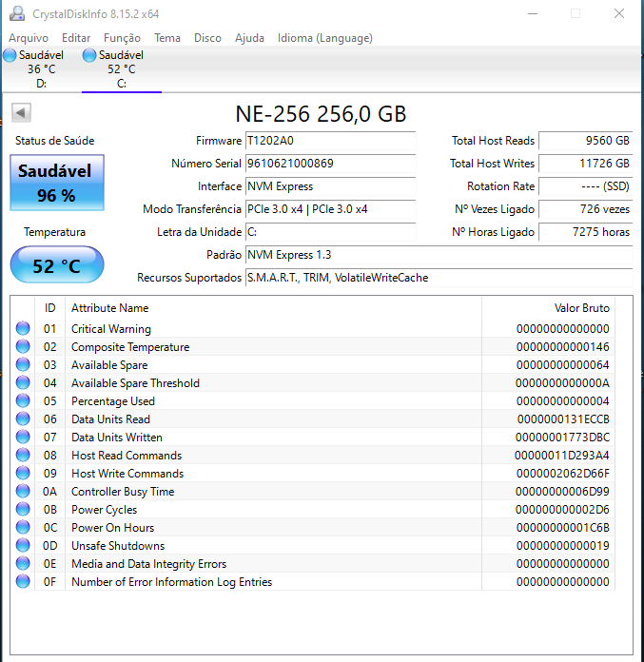This screenshot has height=662, width=644.
Task: Click the ID 0A cell
Action: [49, 492]
